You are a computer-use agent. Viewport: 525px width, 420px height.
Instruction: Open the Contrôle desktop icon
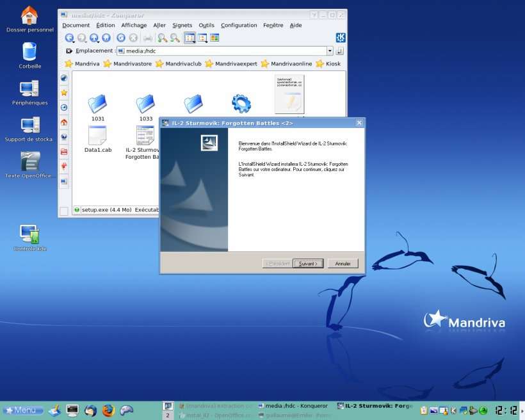[30, 238]
